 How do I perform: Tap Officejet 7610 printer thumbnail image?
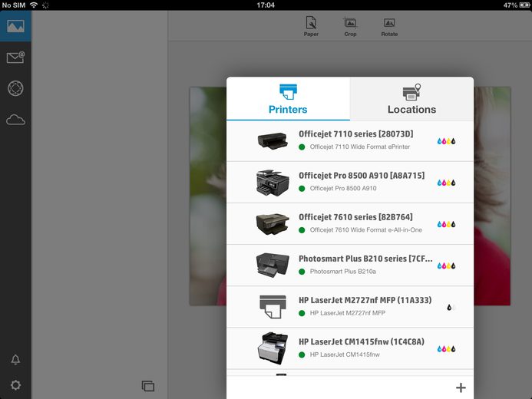pos(273,224)
